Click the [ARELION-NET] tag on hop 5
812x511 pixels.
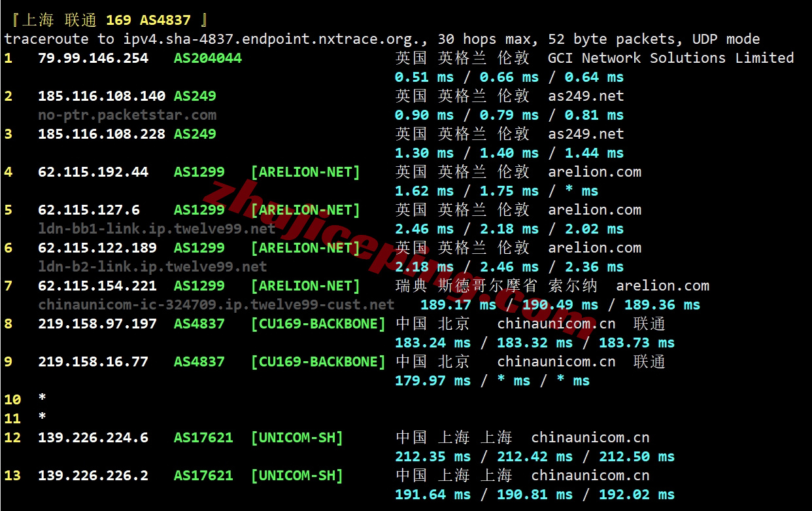click(x=305, y=209)
